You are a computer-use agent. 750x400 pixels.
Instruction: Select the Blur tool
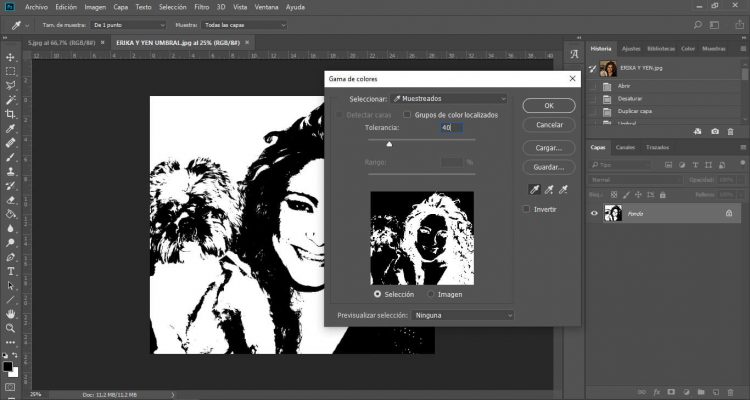click(x=10, y=228)
